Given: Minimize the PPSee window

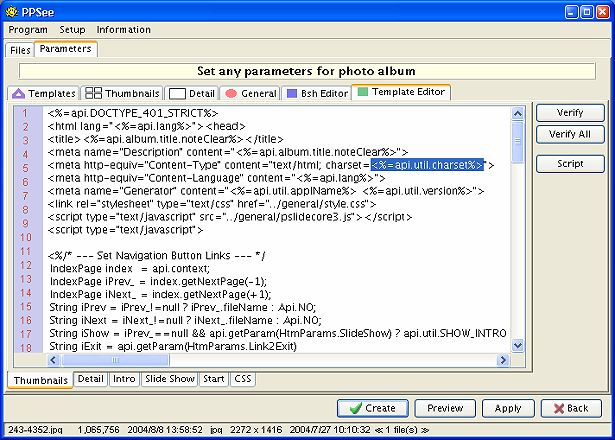Looking at the screenshot, I should point(571,12).
